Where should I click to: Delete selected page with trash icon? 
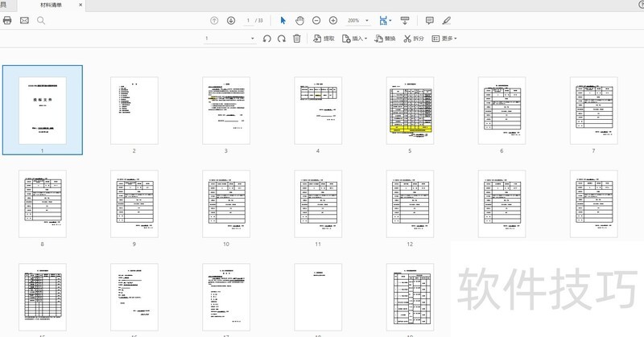coord(296,39)
